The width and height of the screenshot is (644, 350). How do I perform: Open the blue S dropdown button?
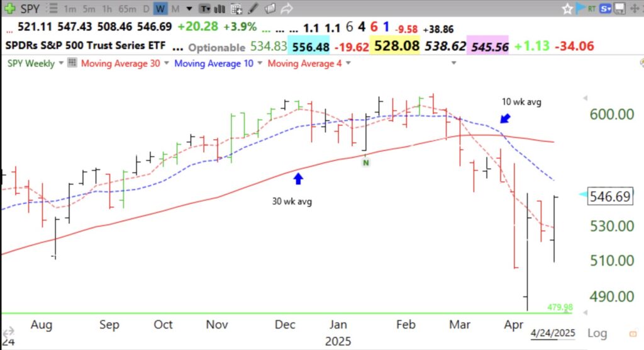click(x=606, y=9)
